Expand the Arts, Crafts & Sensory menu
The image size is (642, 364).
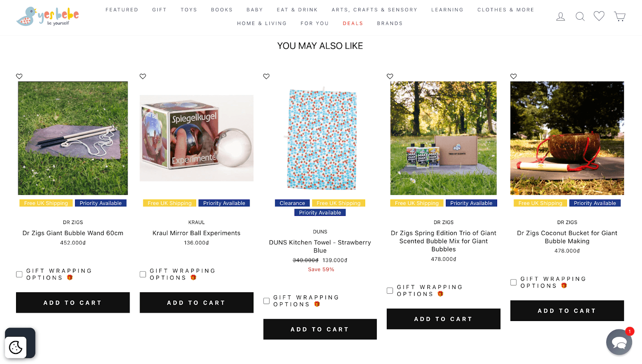(374, 10)
